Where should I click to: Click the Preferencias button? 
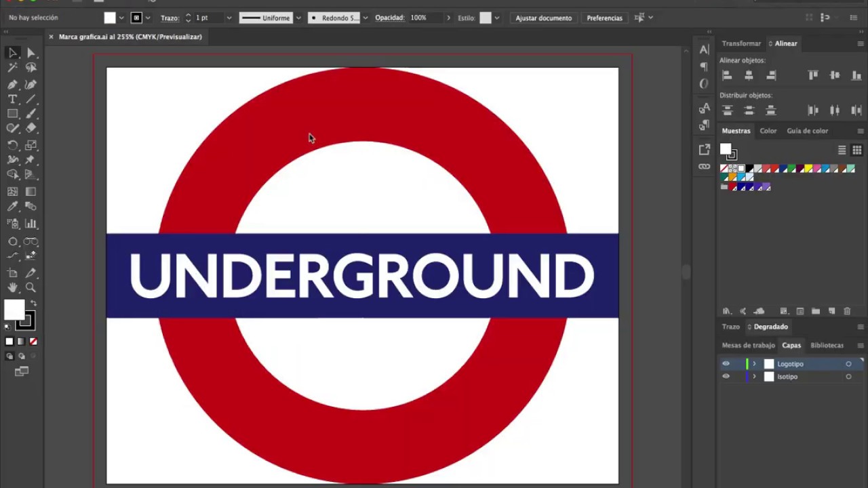coord(604,18)
